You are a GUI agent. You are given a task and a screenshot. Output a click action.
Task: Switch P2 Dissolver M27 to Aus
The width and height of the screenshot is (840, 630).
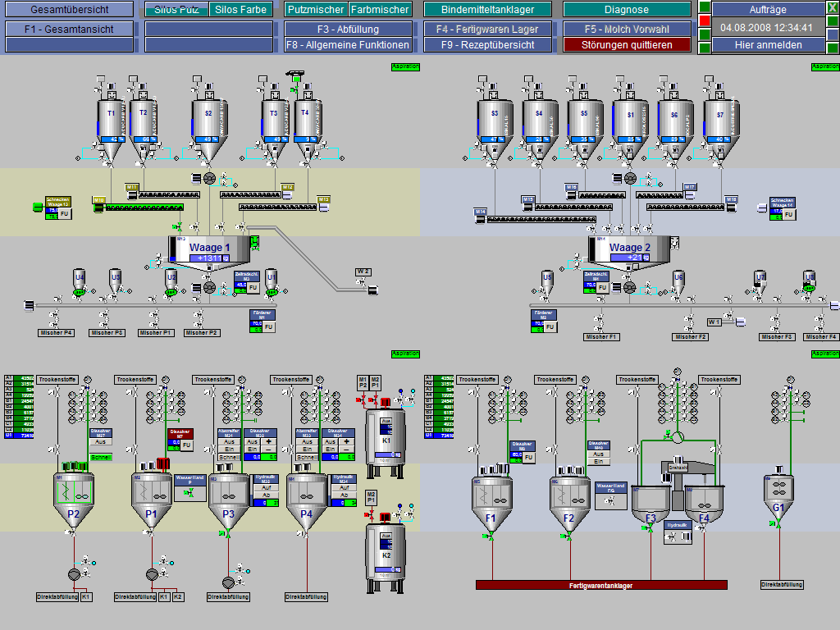(101, 441)
